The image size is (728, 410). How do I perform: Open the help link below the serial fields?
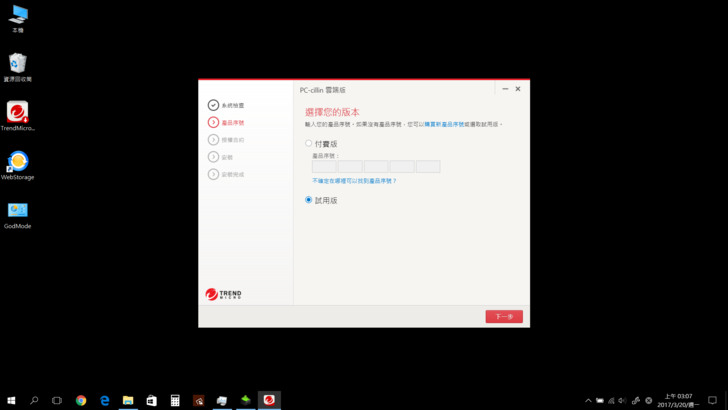tap(354, 181)
